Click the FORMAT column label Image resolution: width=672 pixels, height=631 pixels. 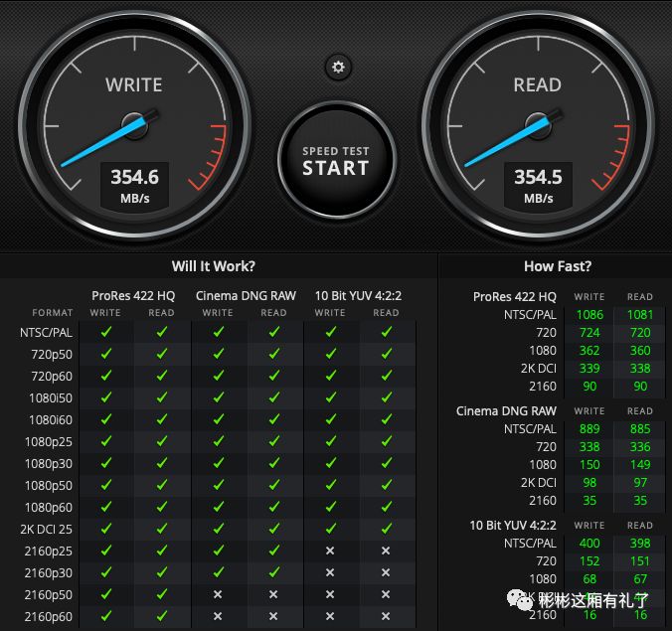tap(53, 313)
